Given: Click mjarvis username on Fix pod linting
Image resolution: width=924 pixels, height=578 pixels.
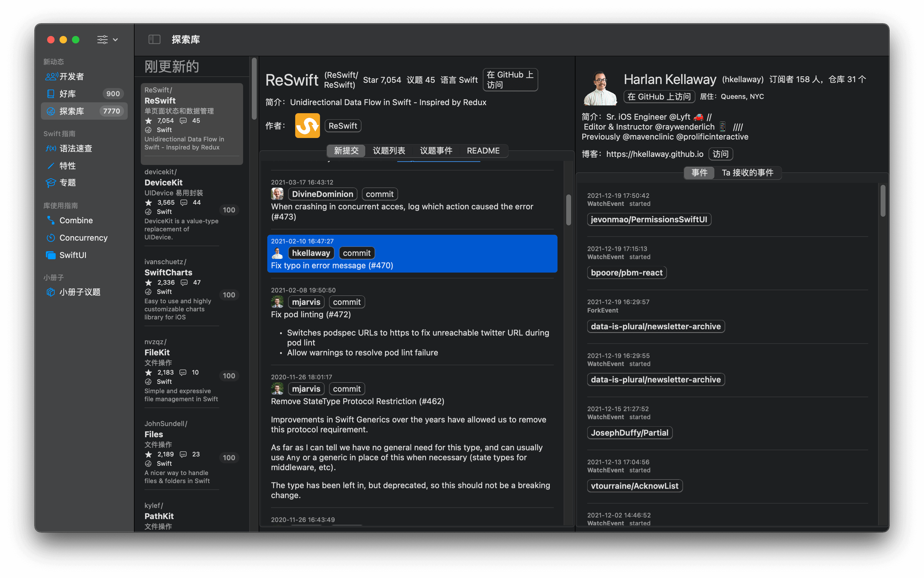Looking at the screenshot, I should click(x=306, y=302).
